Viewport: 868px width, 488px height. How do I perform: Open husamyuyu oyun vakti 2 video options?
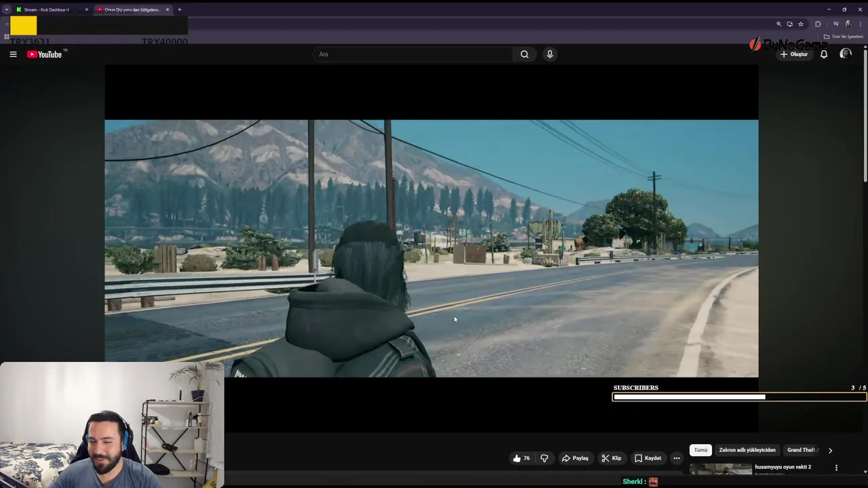coord(836,468)
